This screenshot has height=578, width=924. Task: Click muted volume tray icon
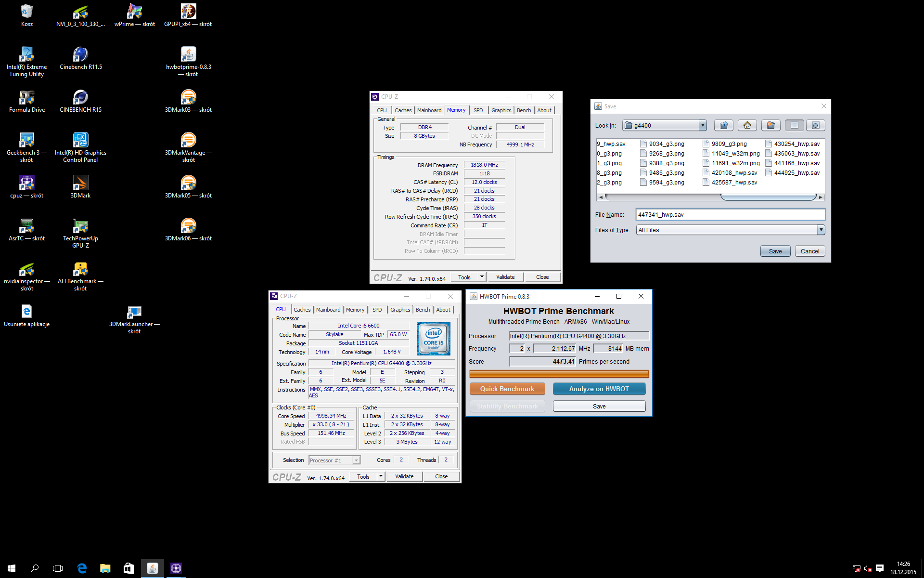click(868, 568)
